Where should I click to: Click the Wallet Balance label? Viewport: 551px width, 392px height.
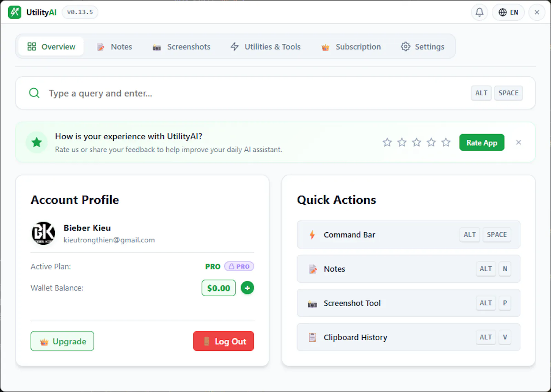(x=57, y=288)
